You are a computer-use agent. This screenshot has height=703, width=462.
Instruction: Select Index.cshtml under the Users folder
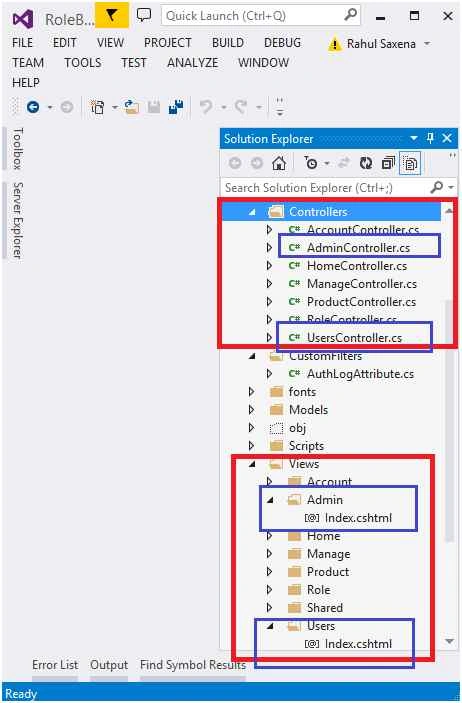(x=358, y=644)
